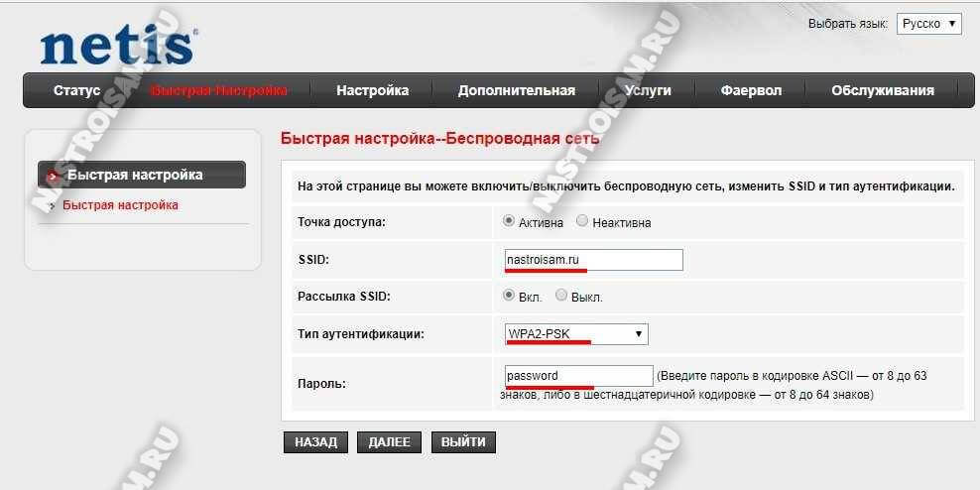980x490 pixels.
Task: Click the Тип аутентификации: label
Action: (361, 334)
